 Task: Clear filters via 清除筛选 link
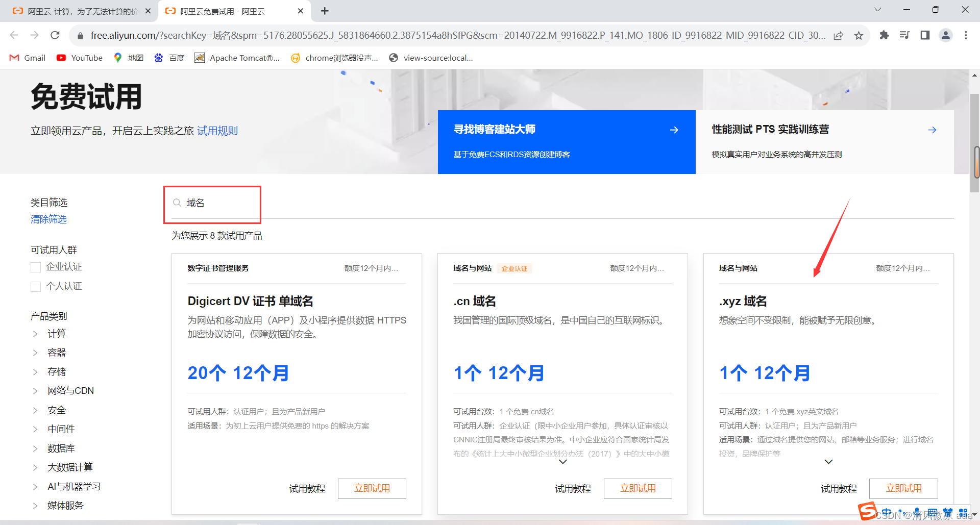click(48, 219)
